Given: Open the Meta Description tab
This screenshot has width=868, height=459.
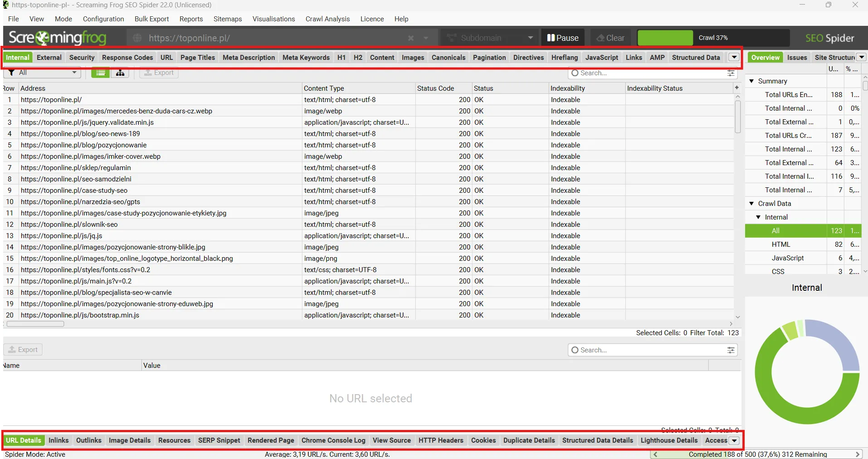Looking at the screenshot, I should click(x=249, y=58).
